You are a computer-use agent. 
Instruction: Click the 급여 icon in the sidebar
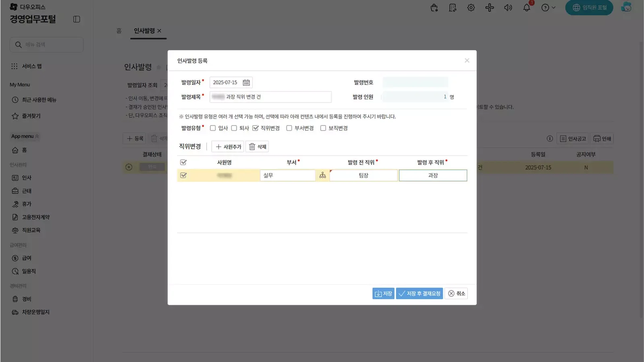[x=15, y=258]
